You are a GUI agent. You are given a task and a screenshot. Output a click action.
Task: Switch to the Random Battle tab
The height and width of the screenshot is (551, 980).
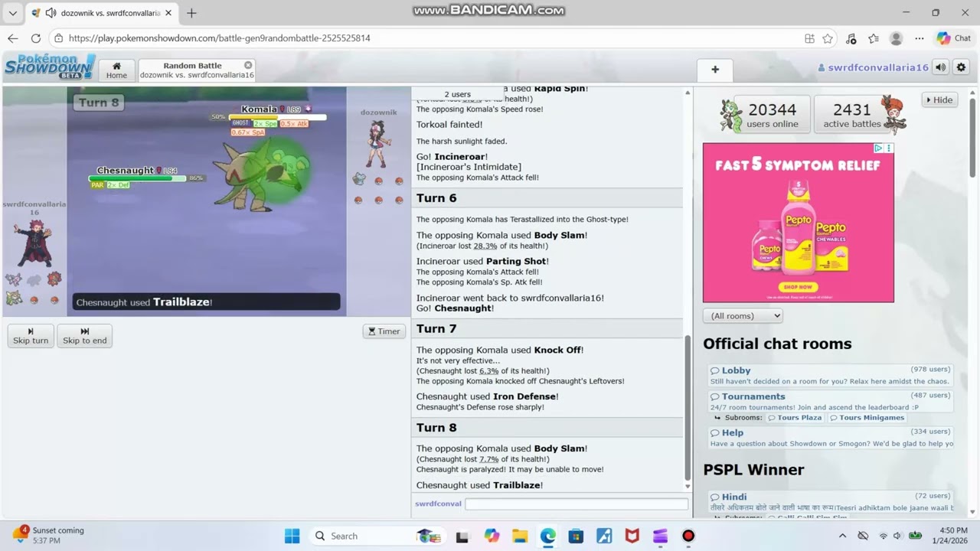196,70
